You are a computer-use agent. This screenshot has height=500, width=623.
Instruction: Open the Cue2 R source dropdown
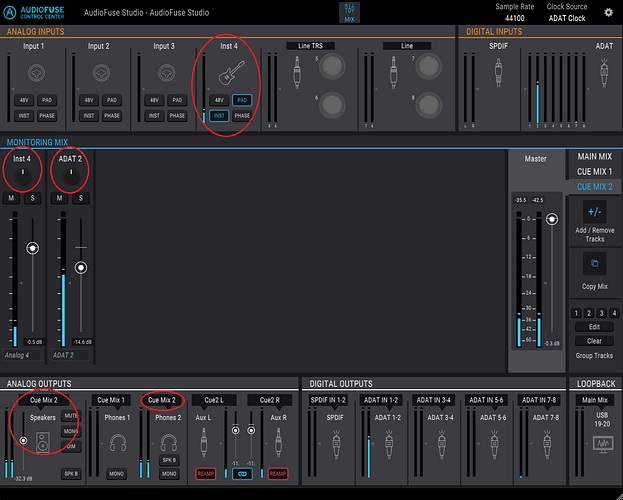(270, 400)
